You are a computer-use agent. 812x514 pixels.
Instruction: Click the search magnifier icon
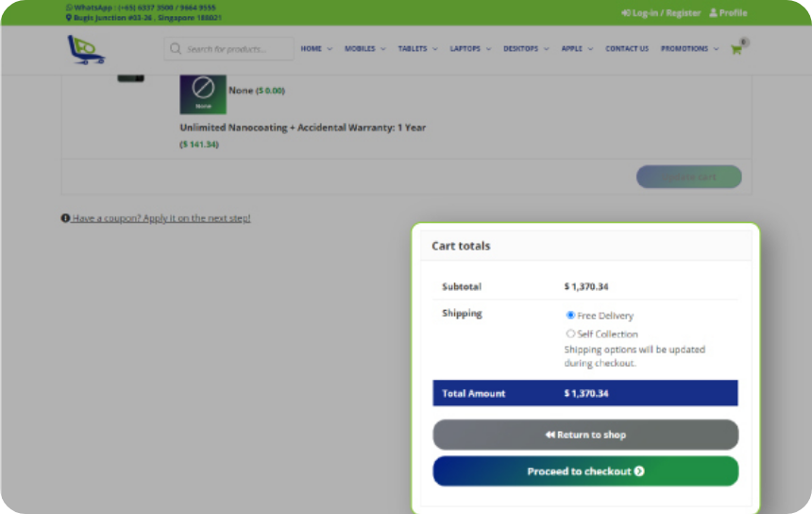[175, 49]
